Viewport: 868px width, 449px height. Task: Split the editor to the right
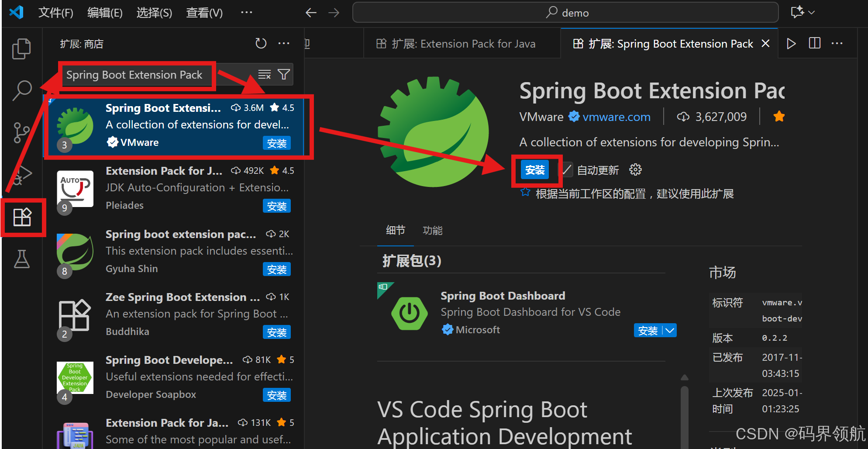click(x=815, y=43)
